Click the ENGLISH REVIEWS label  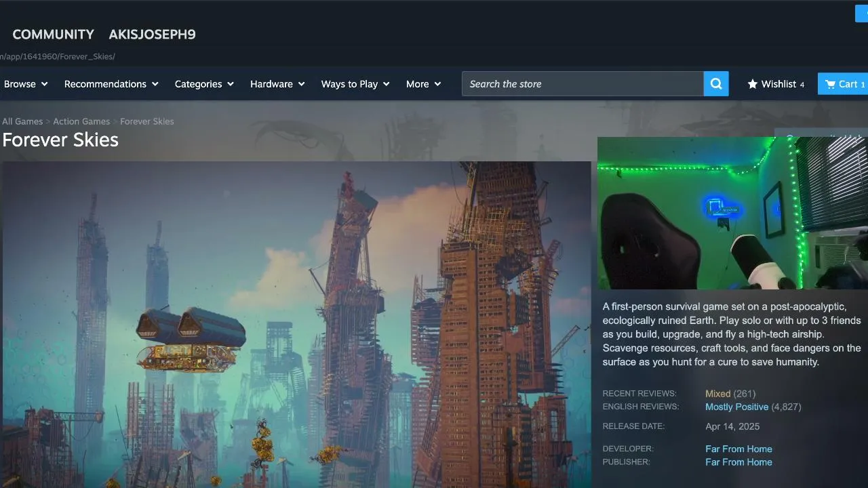pyautogui.click(x=641, y=407)
